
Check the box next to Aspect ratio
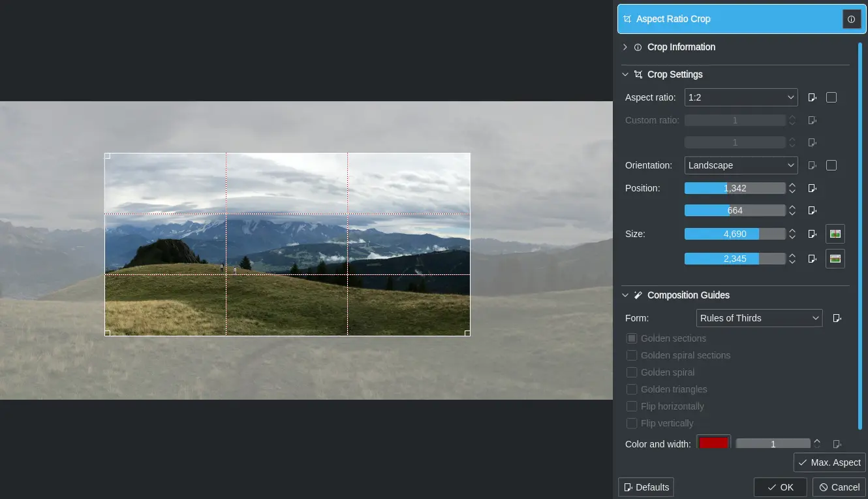pos(831,97)
